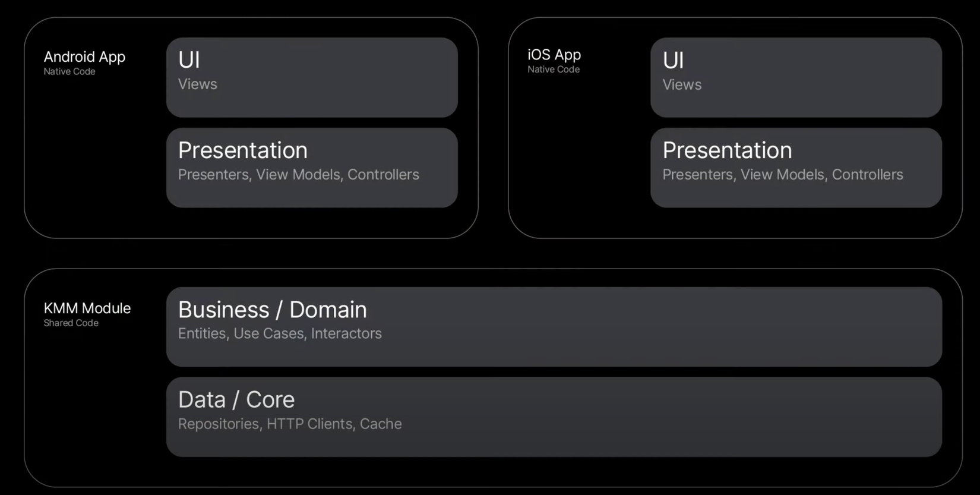Click Native Code text under iOS App

click(553, 70)
